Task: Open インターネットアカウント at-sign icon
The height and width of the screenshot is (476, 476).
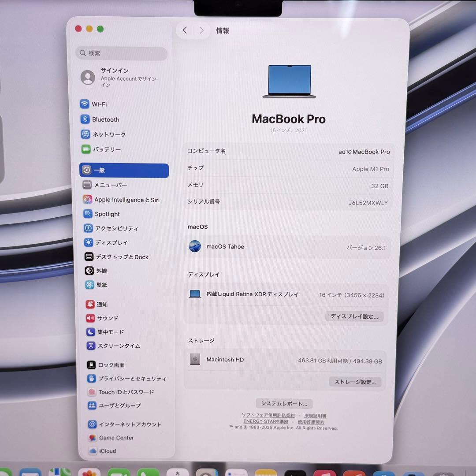Action: [x=92, y=424]
